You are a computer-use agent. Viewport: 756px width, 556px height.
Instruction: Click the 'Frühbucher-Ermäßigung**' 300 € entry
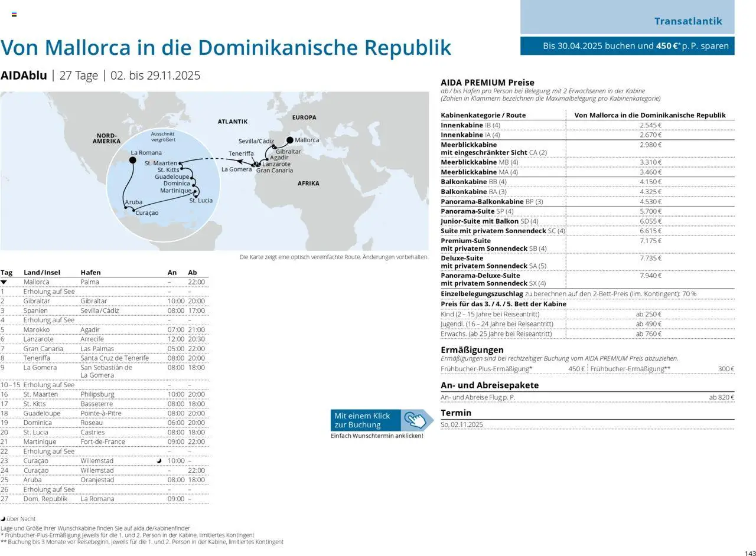662,369
